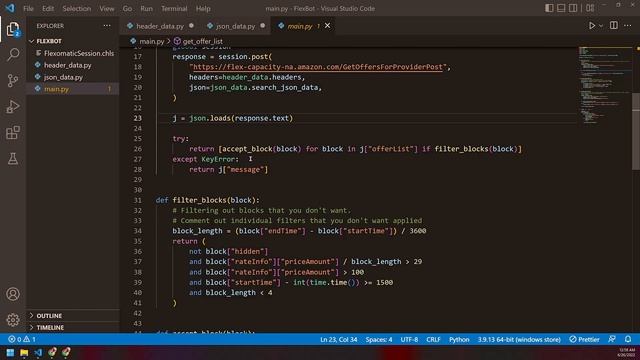Toggle the primary side bar layout icon
This screenshot has width=640, height=360.
pos(549,8)
